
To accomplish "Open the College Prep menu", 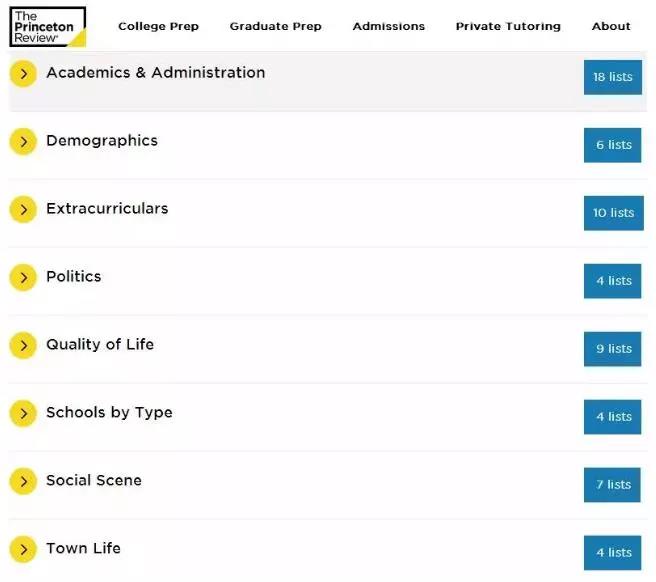I will pyautogui.click(x=158, y=26).
